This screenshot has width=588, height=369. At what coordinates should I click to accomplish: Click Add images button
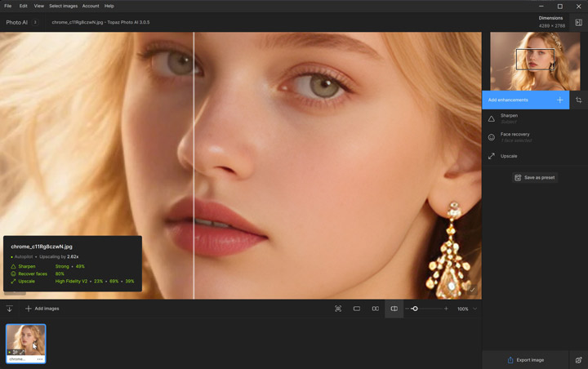42,309
